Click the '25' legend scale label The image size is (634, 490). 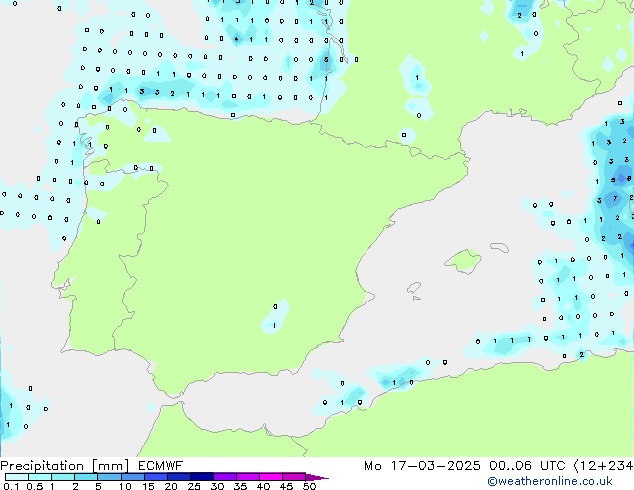194,486
